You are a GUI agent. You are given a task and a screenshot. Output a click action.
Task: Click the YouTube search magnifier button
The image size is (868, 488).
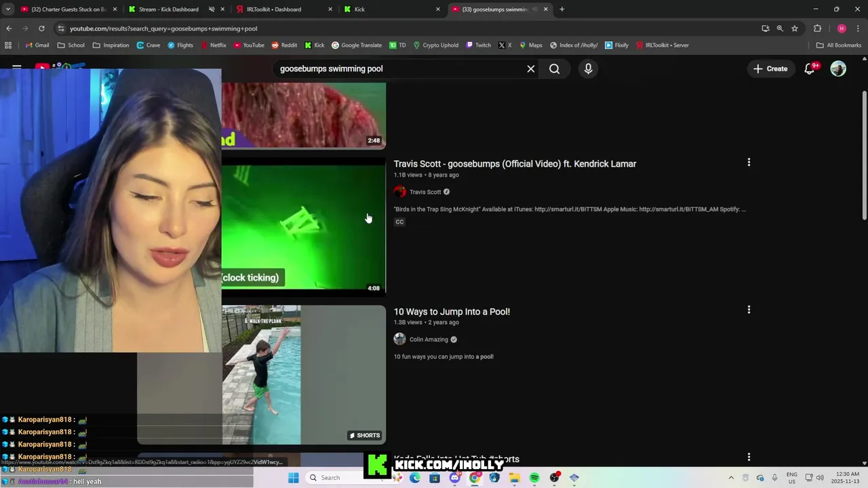pyautogui.click(x=555, y=68)
